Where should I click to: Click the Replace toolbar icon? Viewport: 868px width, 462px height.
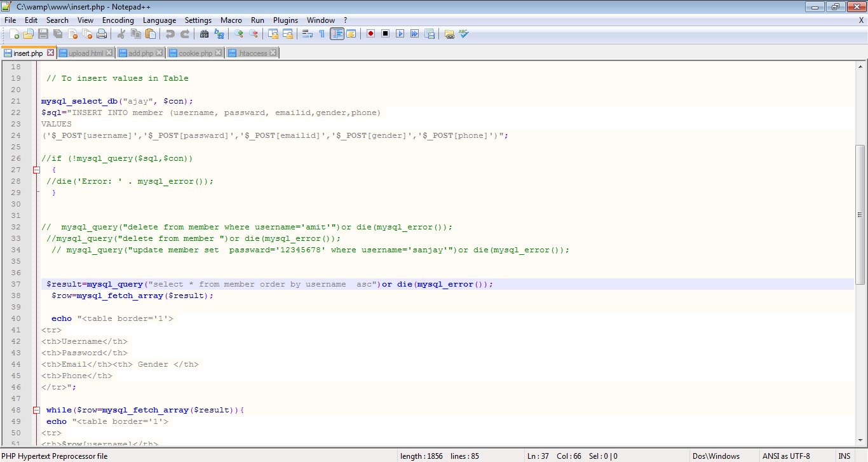tap(219, 34)
